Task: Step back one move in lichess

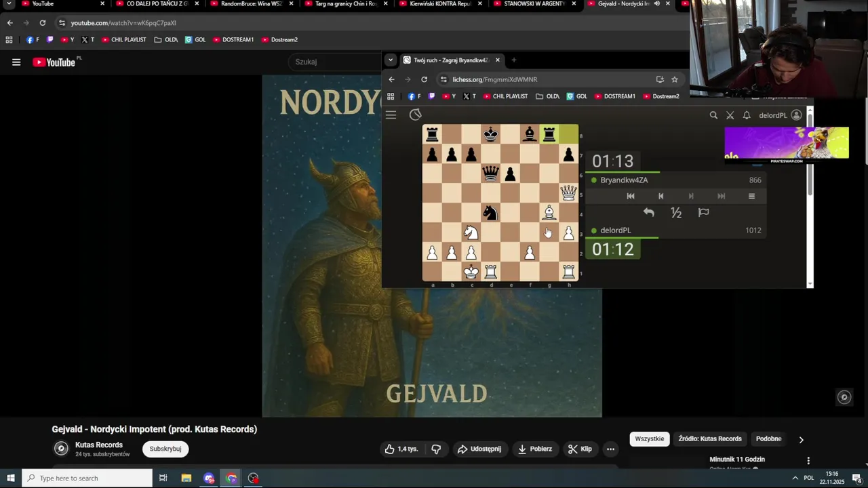Action: pos(660,196)
